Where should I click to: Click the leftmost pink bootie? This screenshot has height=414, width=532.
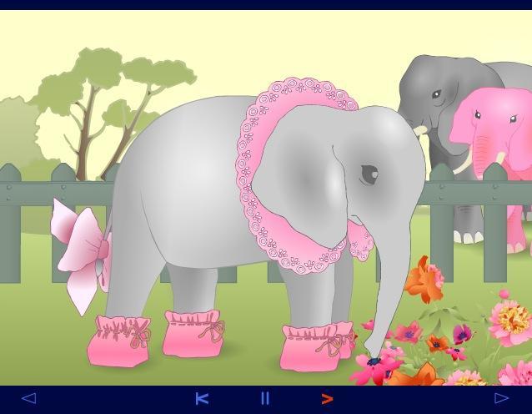pyautogui.click(x=118, y=340)
